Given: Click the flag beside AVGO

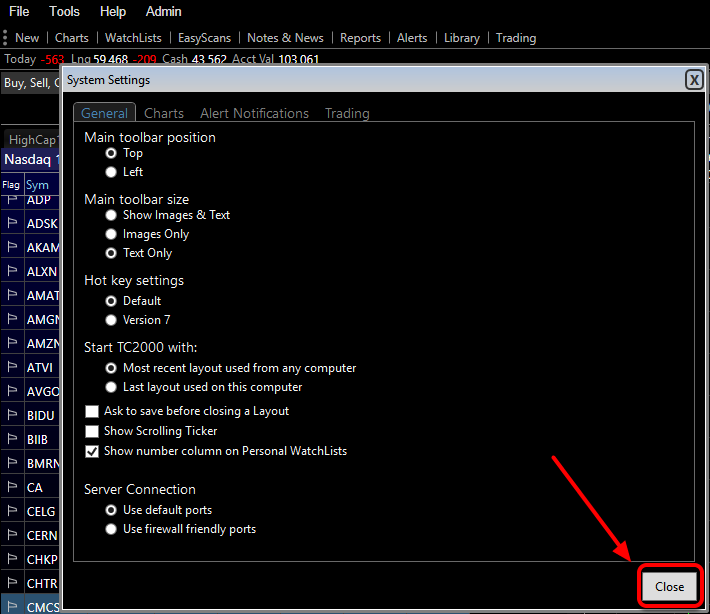Looking at the screenshot, I should pos(12,391).
